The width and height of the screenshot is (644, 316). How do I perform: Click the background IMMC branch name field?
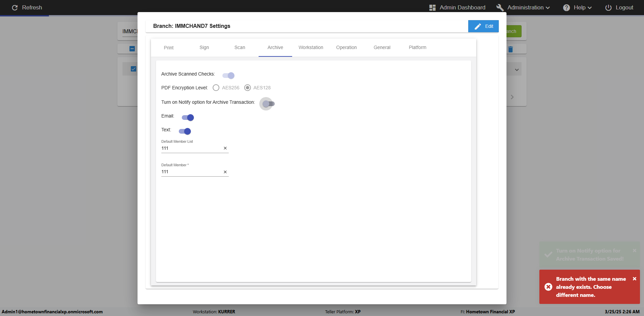(130, 31)
